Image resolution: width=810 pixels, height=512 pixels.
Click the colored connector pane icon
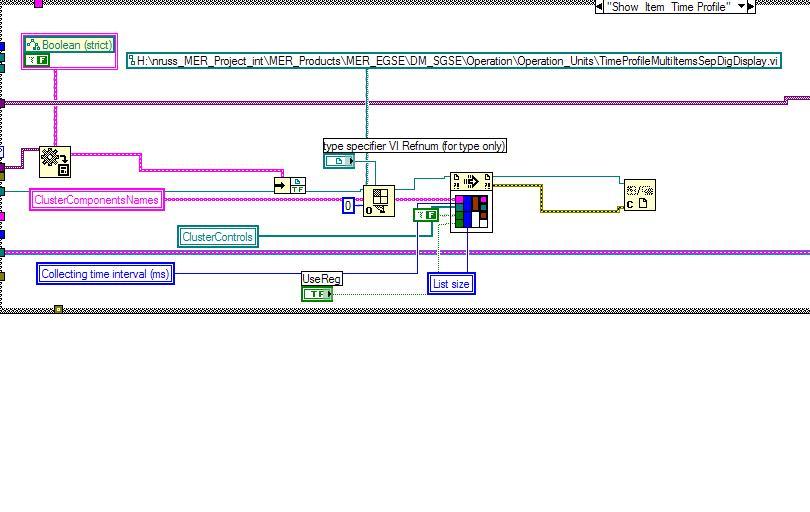pyautogui.click(x=471, y=211)
